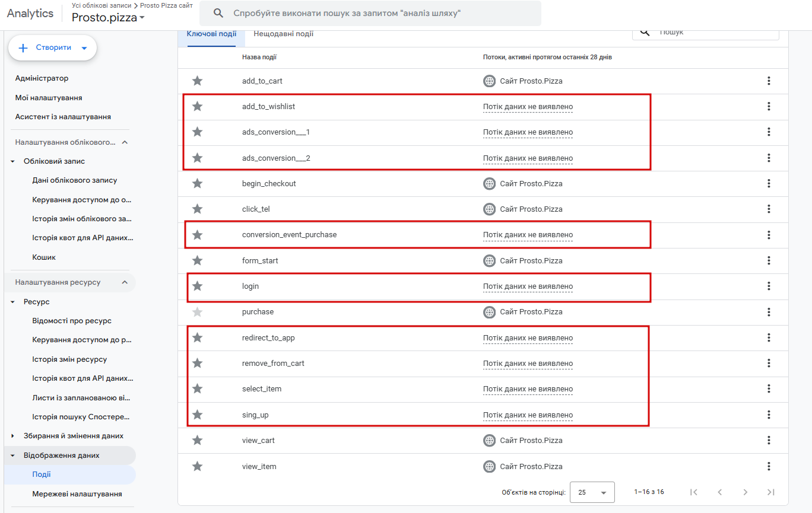Go to next page of events

click(745, 492)
